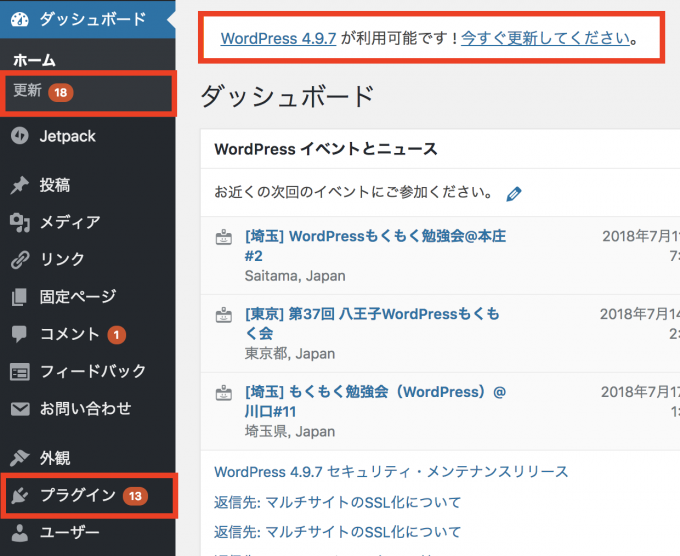
Task: Click the pages icon beside 固定ページ
Action: click(20, 297)
